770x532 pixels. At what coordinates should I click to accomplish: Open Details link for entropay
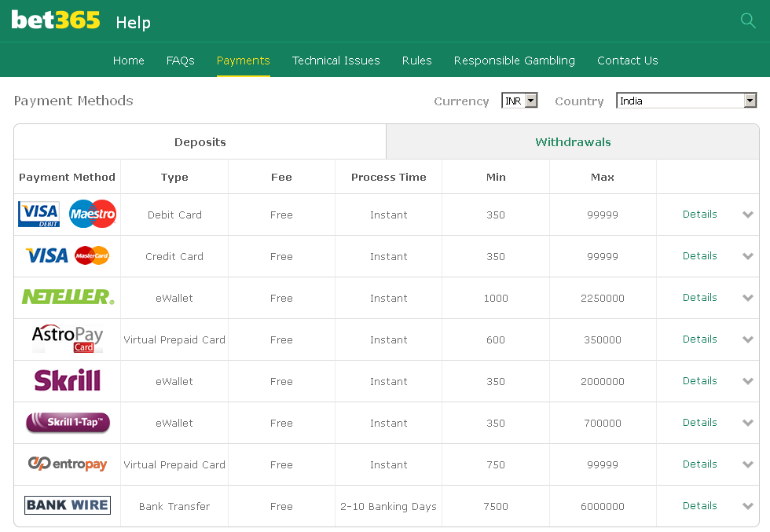pyautogui.click(x=700, y=464)
